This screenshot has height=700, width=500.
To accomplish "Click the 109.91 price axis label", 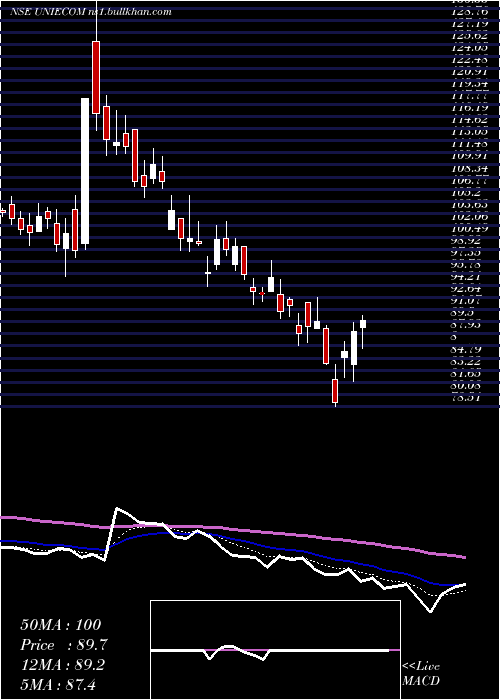I will [x=469, y=156].
